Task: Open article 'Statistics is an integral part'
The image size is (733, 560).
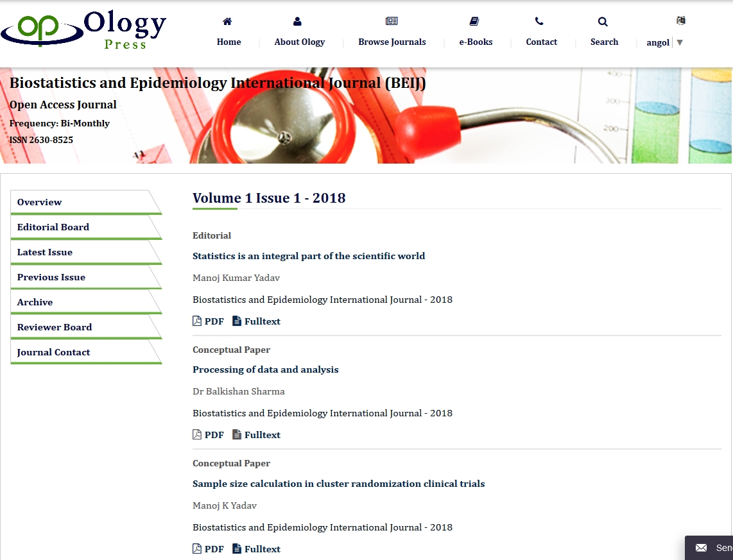Action: [309, 256]
